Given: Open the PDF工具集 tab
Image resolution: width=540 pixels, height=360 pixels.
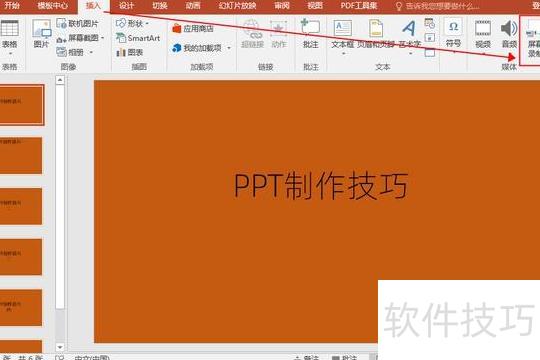Looking at the screenshot, I should click(359, 6).
